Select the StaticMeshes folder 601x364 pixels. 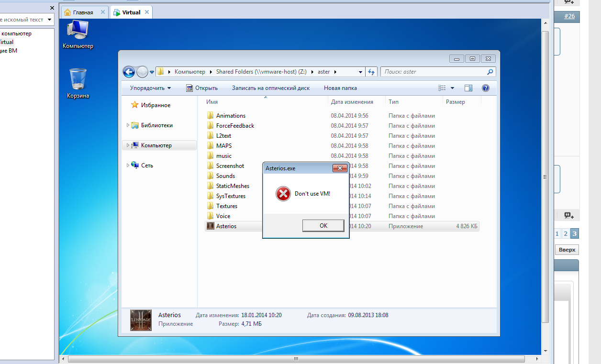pos(233,186)
